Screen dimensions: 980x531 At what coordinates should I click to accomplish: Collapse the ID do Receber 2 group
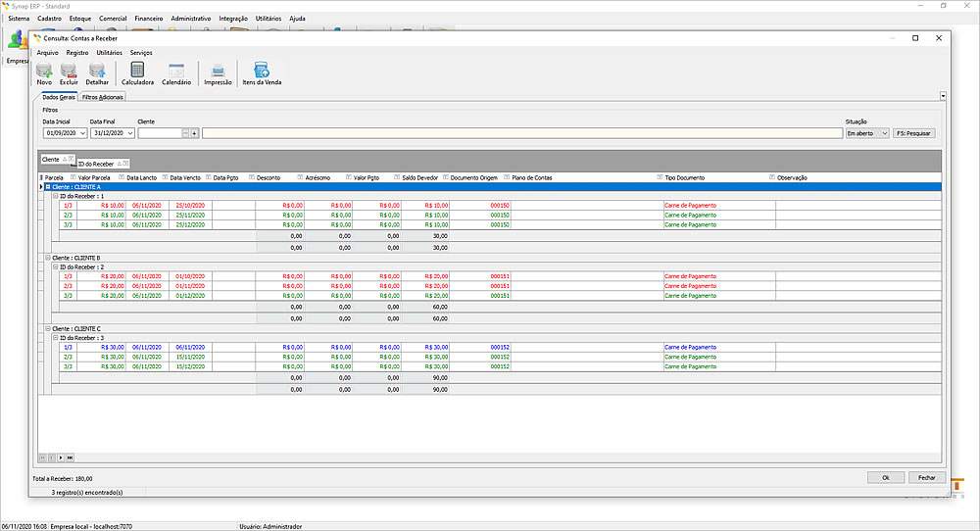[x=55, y=266]
